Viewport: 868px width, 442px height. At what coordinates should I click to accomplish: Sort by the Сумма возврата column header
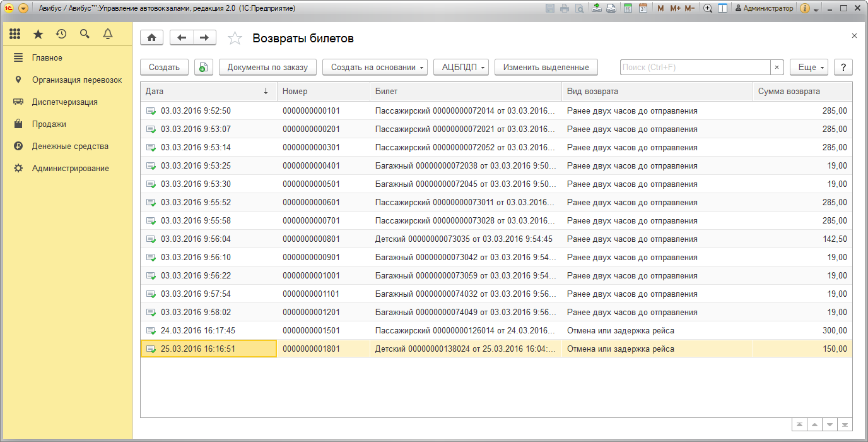[789, 92]
